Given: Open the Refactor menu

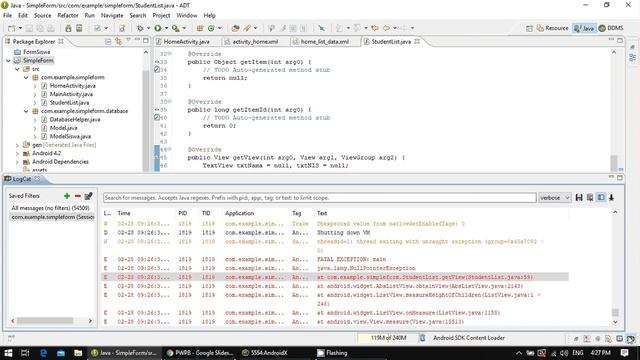Looking at the screenshot, I should point(68,15).
